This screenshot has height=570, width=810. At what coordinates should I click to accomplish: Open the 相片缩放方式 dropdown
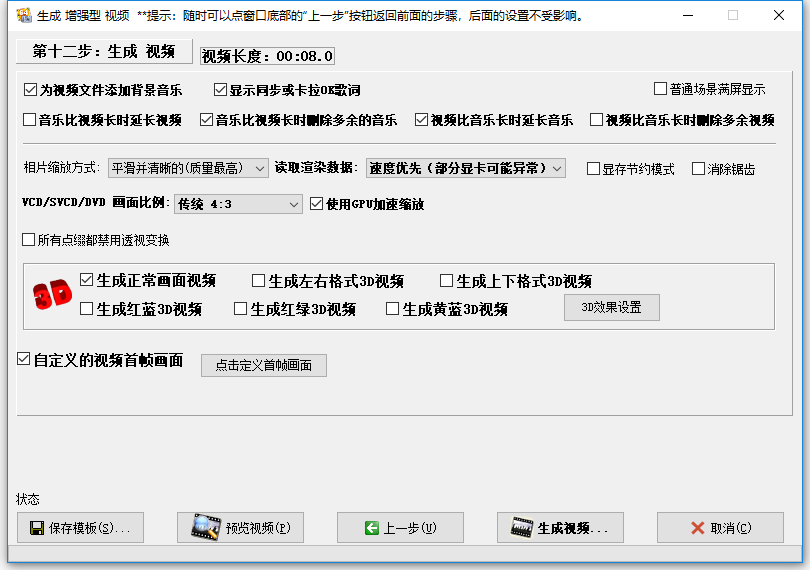[x=188, y=168]
